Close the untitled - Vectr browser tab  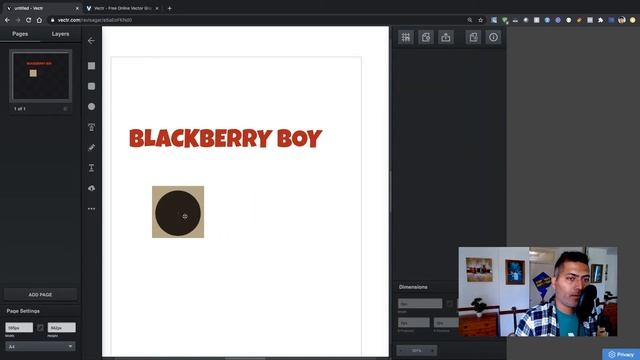[x=77, y=8]
